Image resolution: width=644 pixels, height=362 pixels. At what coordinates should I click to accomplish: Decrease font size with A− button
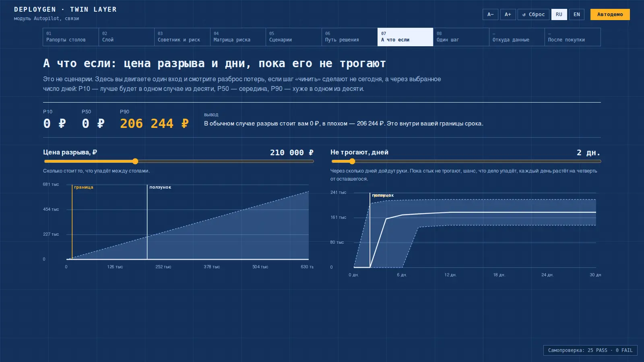(x=490, y=14)
